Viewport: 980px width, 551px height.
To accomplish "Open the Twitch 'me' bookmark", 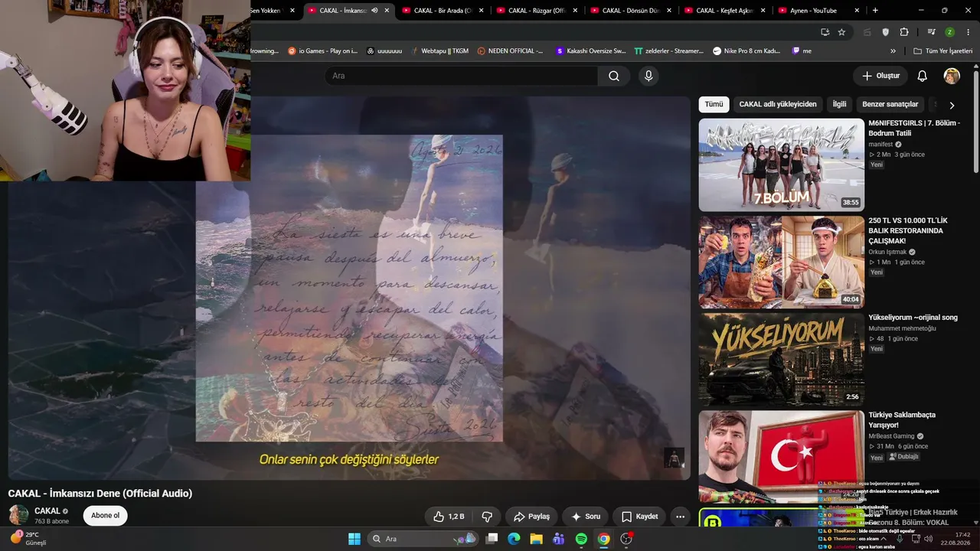I will tap(802, 51).
